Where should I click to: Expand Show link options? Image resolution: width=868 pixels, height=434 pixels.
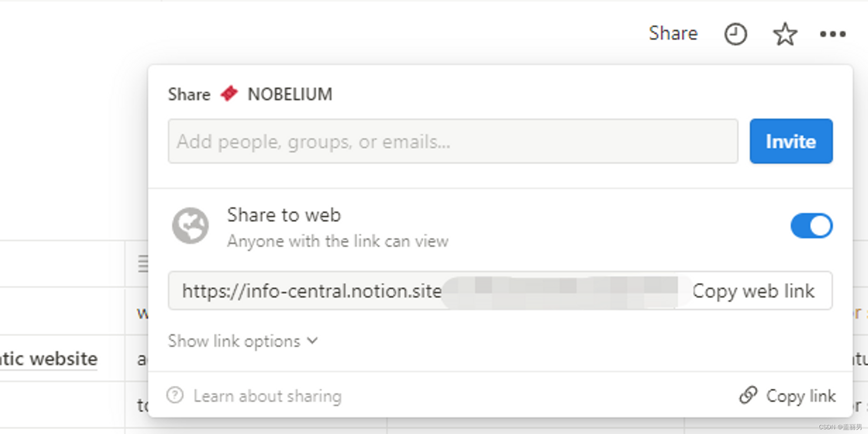coord(234,342)
